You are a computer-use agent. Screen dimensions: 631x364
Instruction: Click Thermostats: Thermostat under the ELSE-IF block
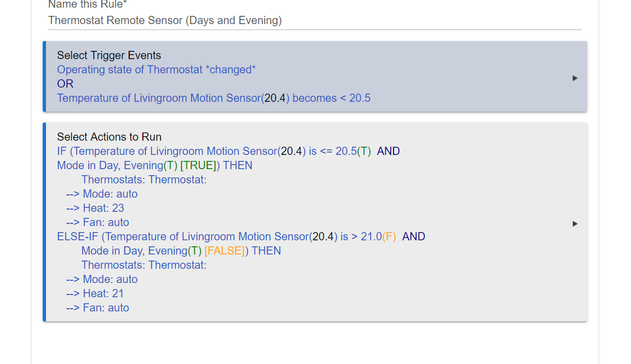click(144, 265)
